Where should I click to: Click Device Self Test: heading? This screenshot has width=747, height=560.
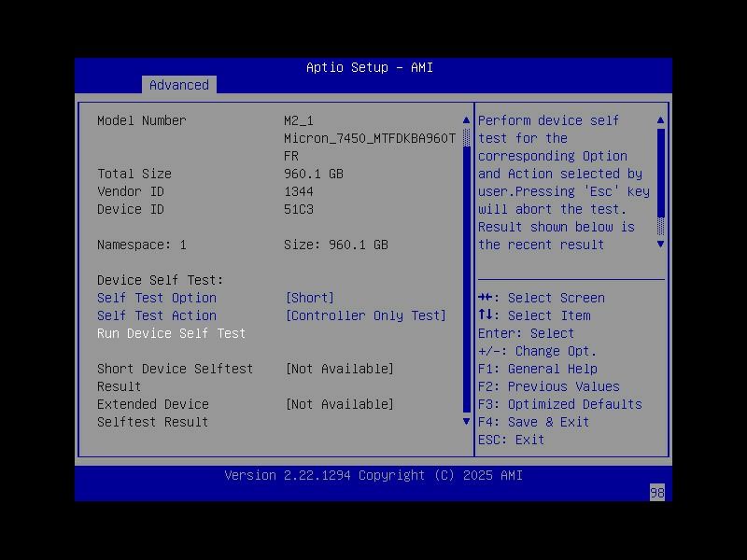pos(160,280)
